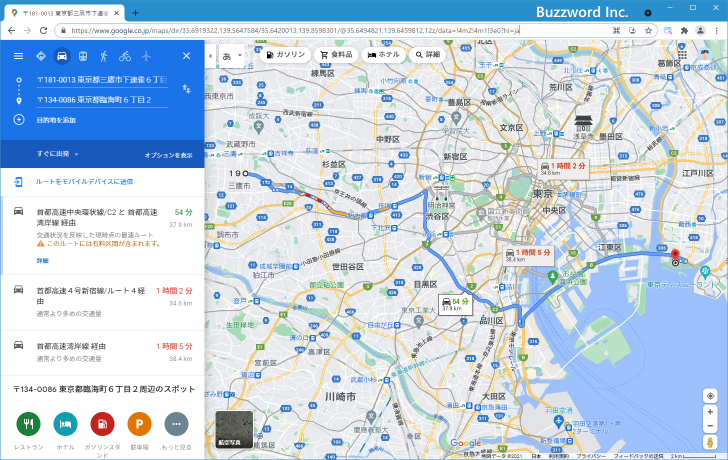Image resolution: width=728 pixels, height=460 pixels.
Task: Search nearby ガソリンスタンド gas stations
Action: (x=102, y=424)
